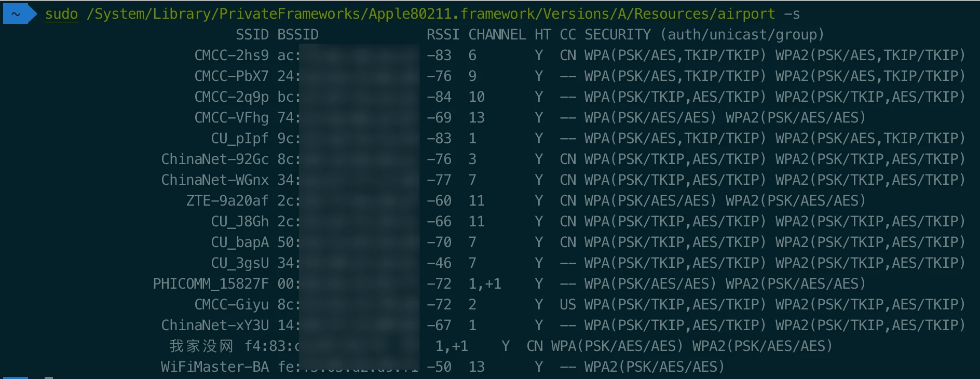Click the blurred BSSID of ChinaNet-WGnx
The image size is (980, 379).
point(358,180)
